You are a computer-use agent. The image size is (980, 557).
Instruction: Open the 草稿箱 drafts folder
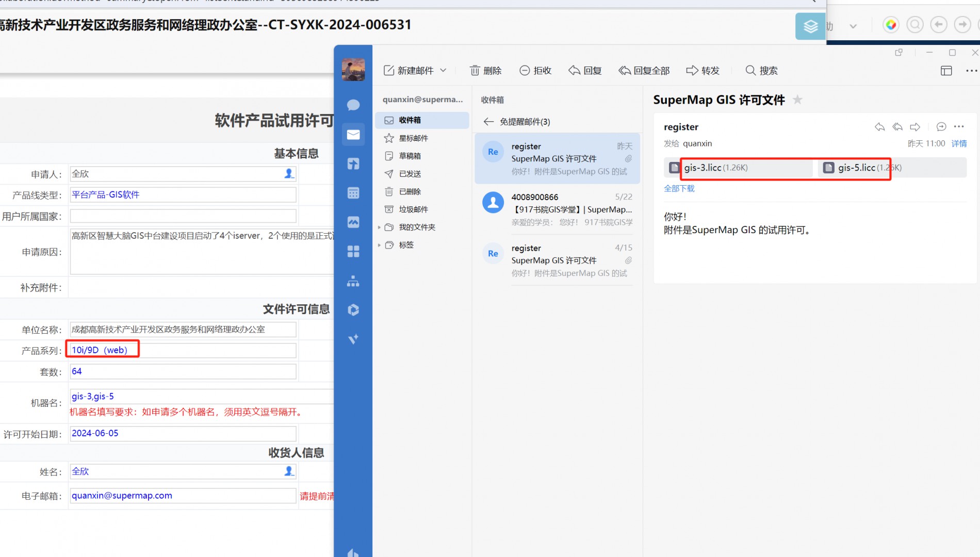422,156
